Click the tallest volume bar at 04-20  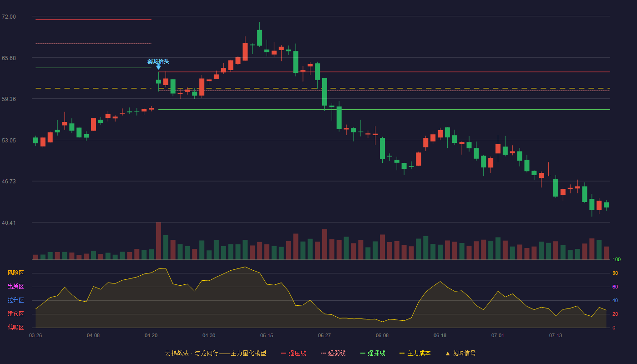tap(158, 241)
